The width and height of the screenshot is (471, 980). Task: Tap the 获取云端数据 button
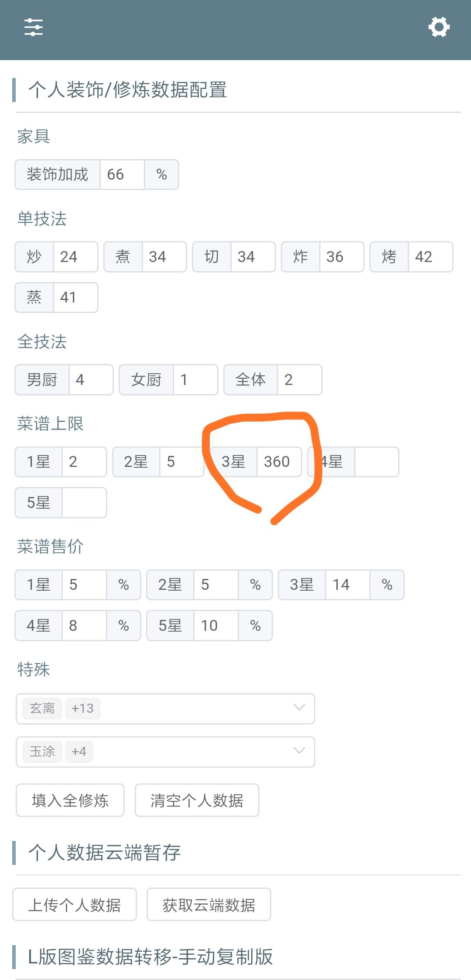(x=208, y=905)
